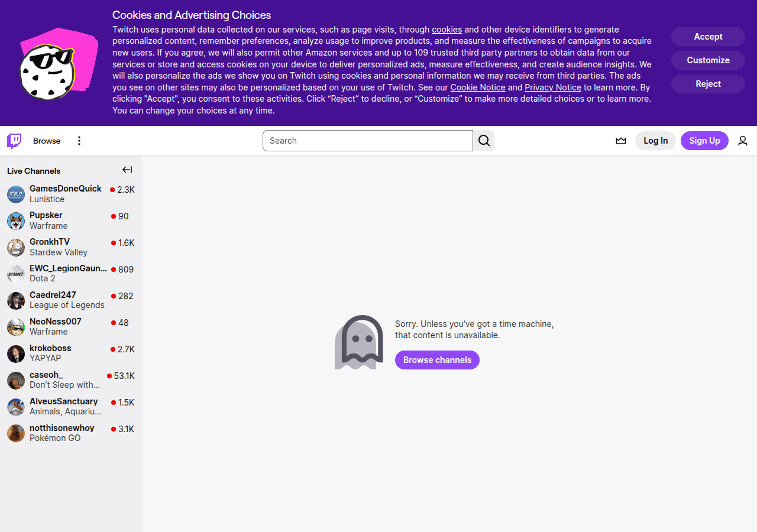Open the three-dot more options menu
Viewport: 757px width, 532px height.
(79, 141)
